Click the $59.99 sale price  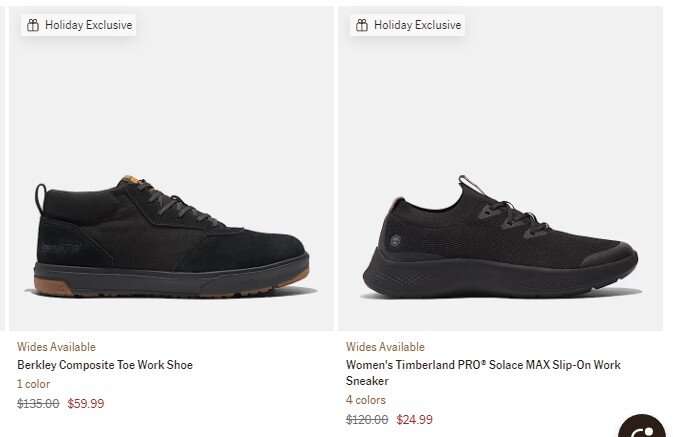pyautogui.click(x=85, y=404)
